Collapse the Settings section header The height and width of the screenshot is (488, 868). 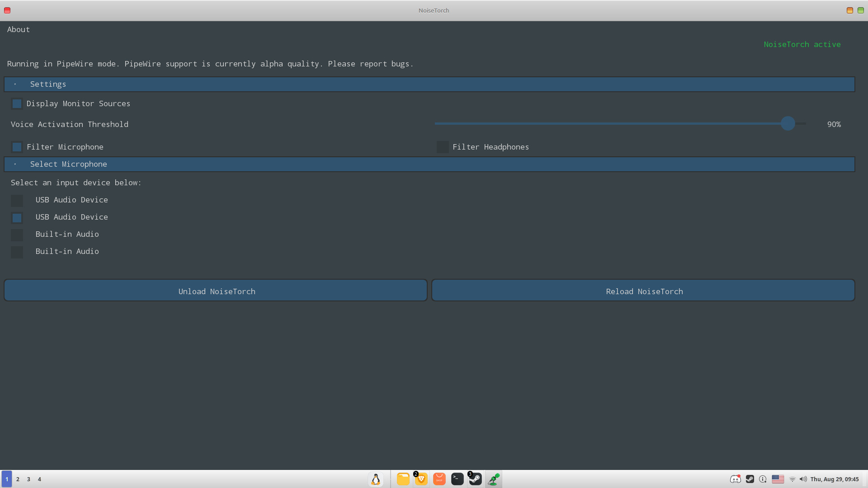click(48, 84)
